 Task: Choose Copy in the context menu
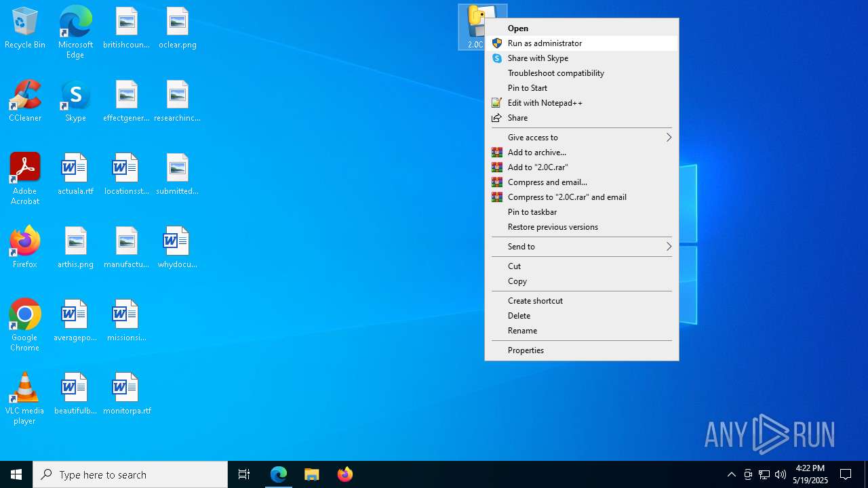coord(582,281)
